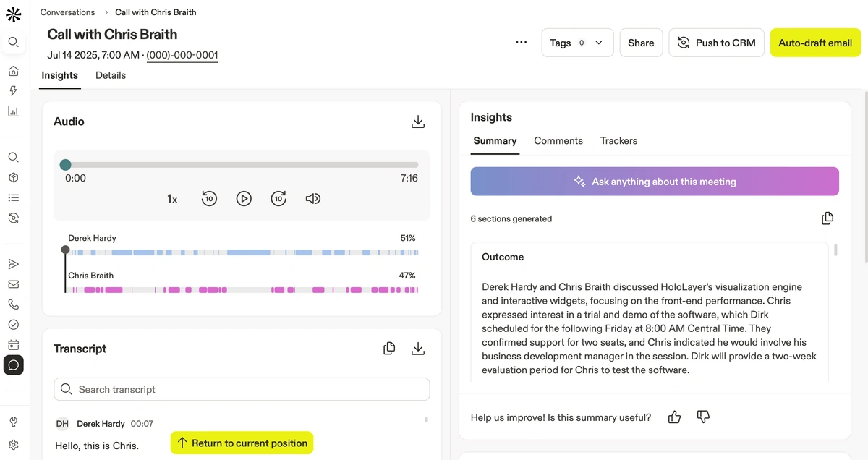This screenshot has height=460, width=868.
Task: Mute the audio volume speaker icon
Action: click(312, 198)
